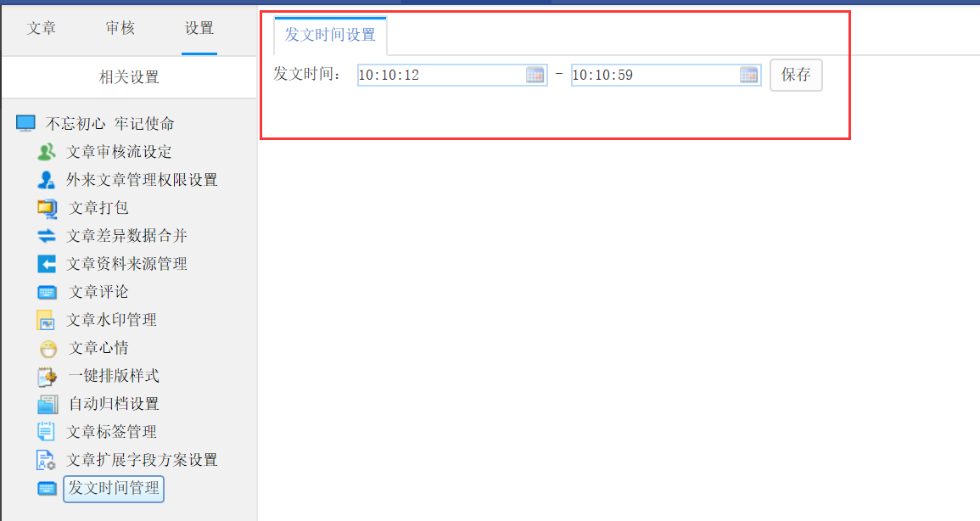Open 文章标签管理 in the tree
This screenshot has width=980, height=521.
point(111,432)
